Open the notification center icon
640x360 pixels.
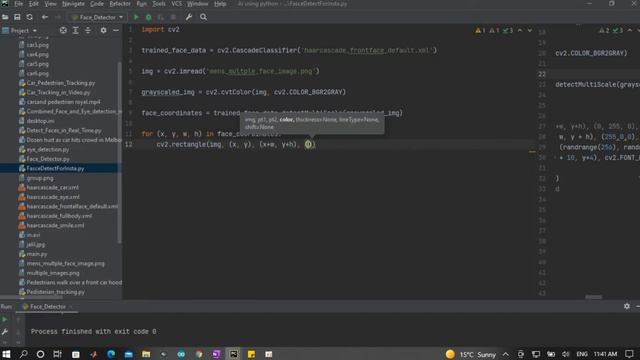tap(629, 354)
